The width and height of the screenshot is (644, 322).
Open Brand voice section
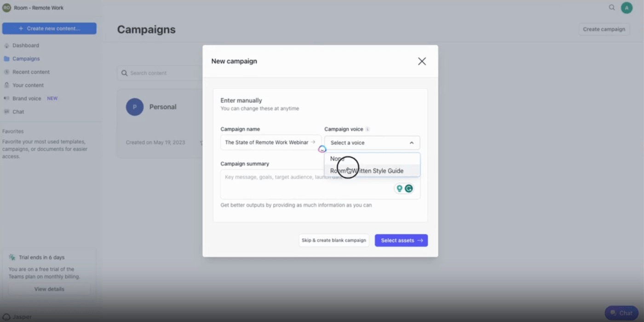(x=27, y=99)
